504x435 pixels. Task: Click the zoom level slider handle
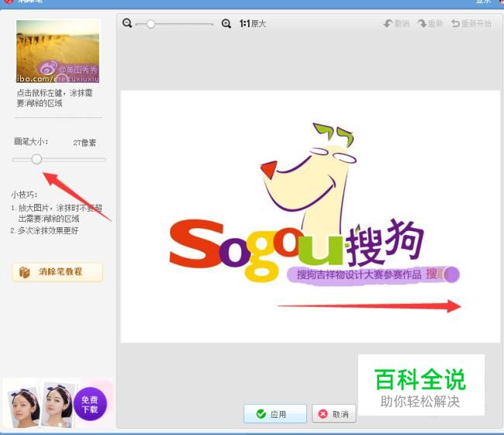(150, 24)
